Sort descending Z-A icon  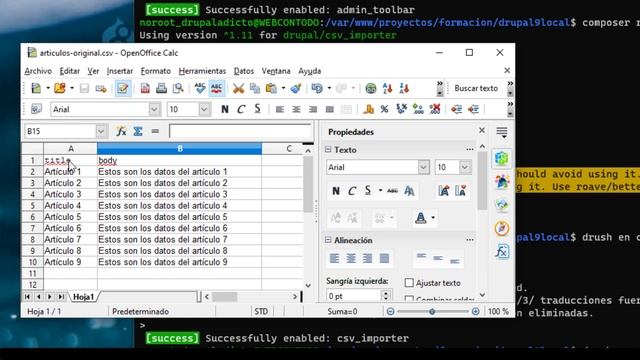(x=404, y=88)
